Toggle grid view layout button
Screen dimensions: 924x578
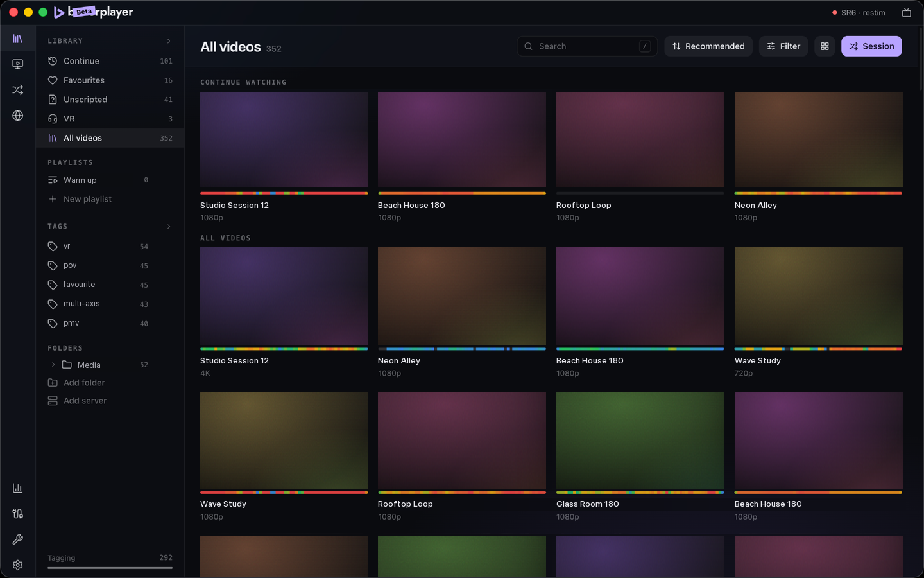click(x=825, y=46)
